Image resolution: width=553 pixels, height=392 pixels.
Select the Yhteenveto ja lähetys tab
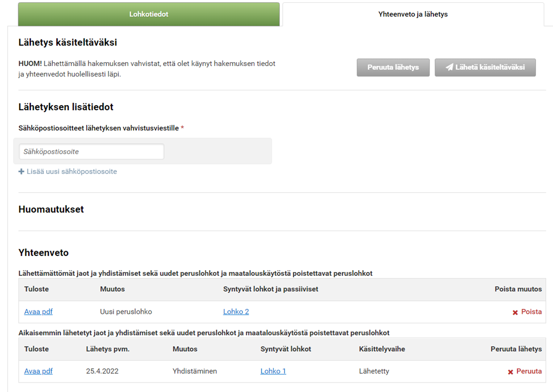pyautogui.click(x=413, y=14)
